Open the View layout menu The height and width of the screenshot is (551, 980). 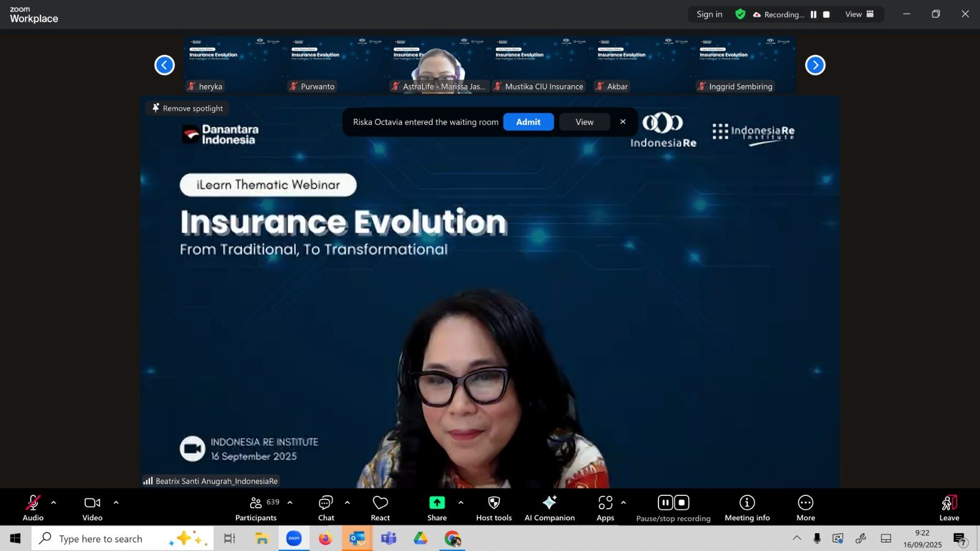[859, 15]
